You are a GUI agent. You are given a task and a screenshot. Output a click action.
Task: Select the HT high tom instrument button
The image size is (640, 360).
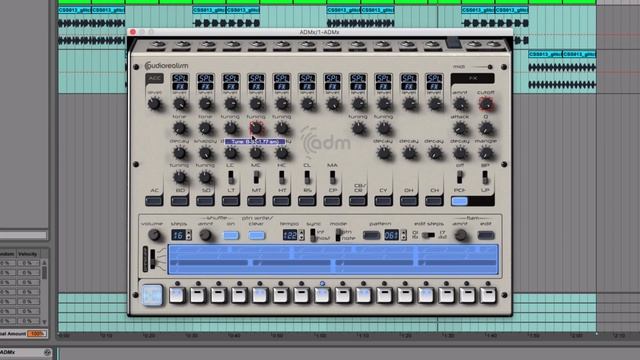point(281,201)
